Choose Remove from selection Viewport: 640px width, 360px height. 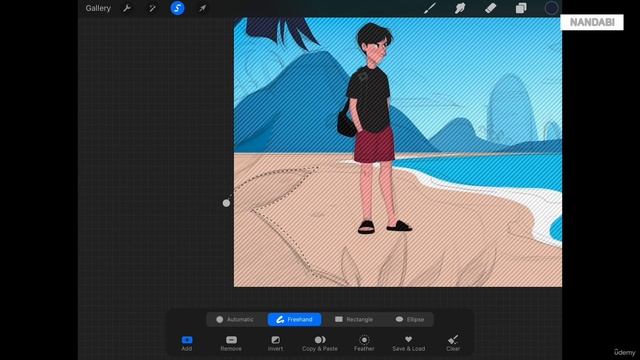[x=231, y=343]
